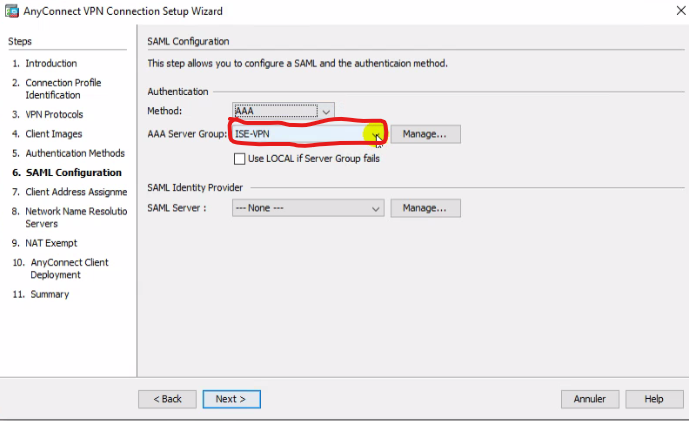Go to the Client Images step
689x421 pixels.
pyautogui.click(x=53, y=134)
